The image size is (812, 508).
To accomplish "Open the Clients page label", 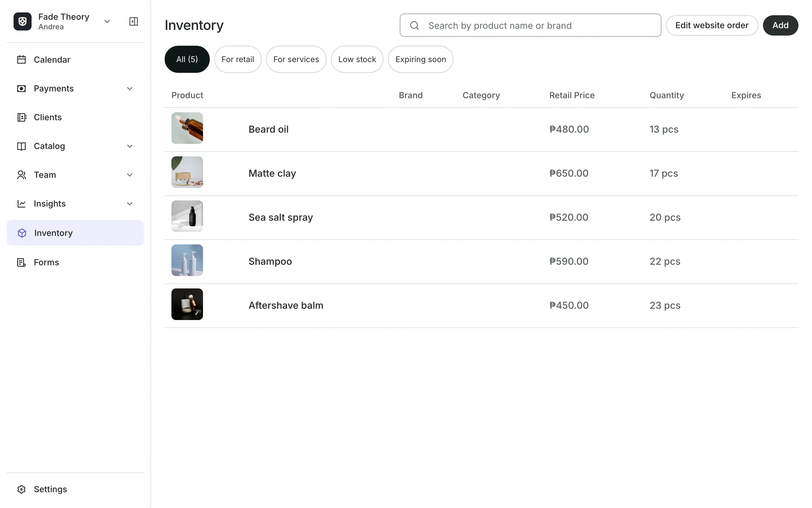I will pos(48,117).
